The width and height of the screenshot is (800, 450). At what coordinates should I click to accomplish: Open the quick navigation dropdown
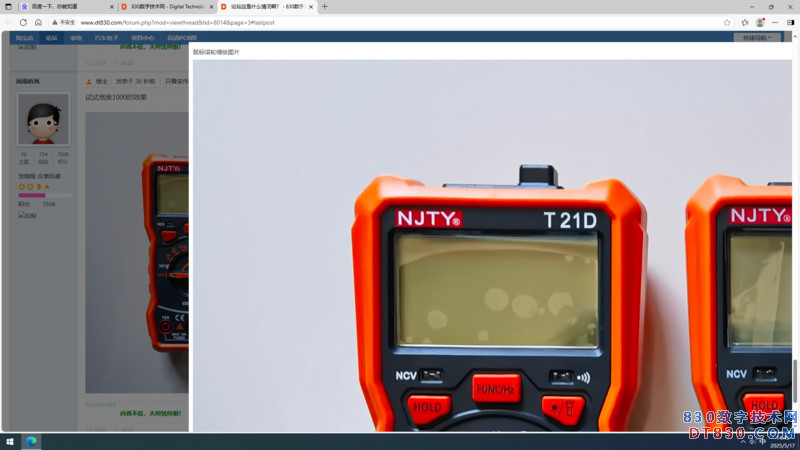tap(757, 38)
